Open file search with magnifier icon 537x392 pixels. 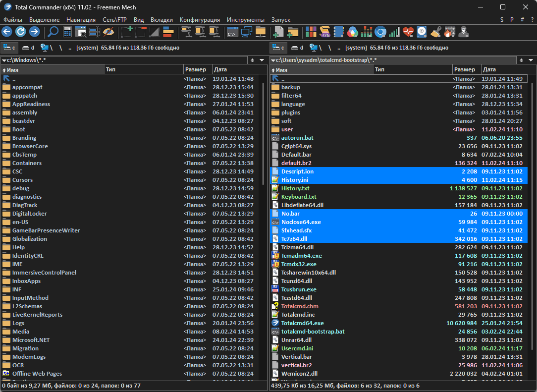point(53,32)
